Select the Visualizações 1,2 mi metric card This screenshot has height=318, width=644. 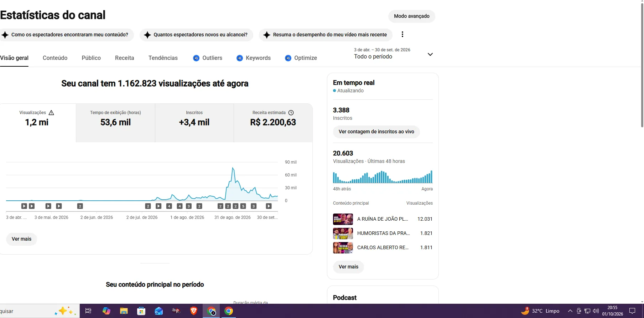(37, 123)
